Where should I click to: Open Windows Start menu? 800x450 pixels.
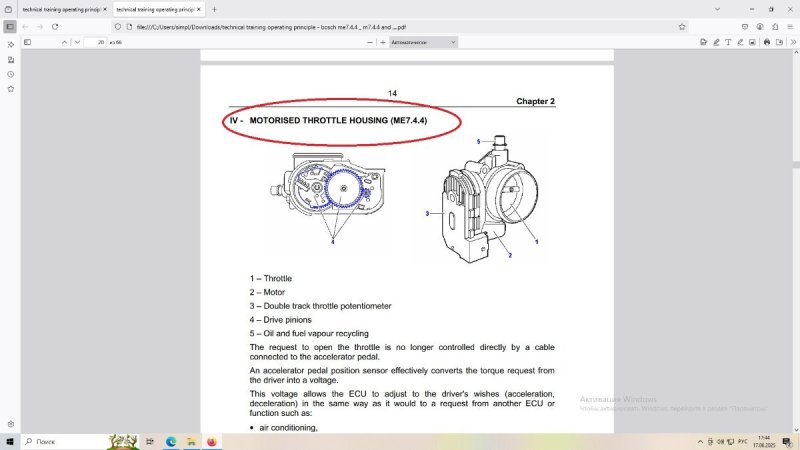[x=10, y=441]
